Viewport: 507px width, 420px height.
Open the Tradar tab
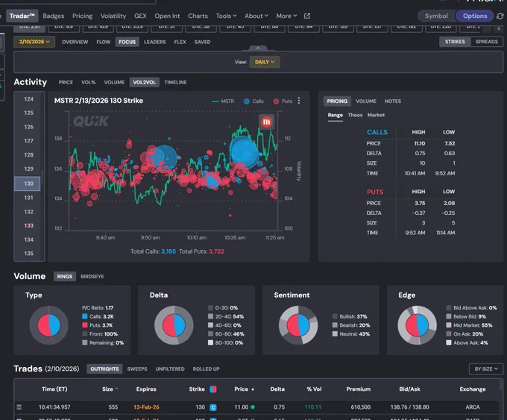click(22, 16)
